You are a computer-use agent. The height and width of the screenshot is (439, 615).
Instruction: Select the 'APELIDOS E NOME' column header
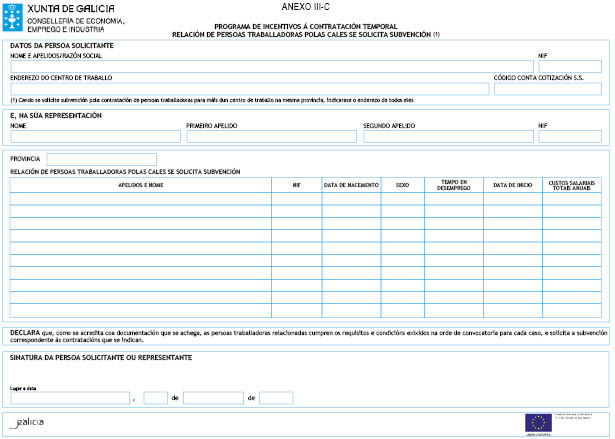click(140, 185)
